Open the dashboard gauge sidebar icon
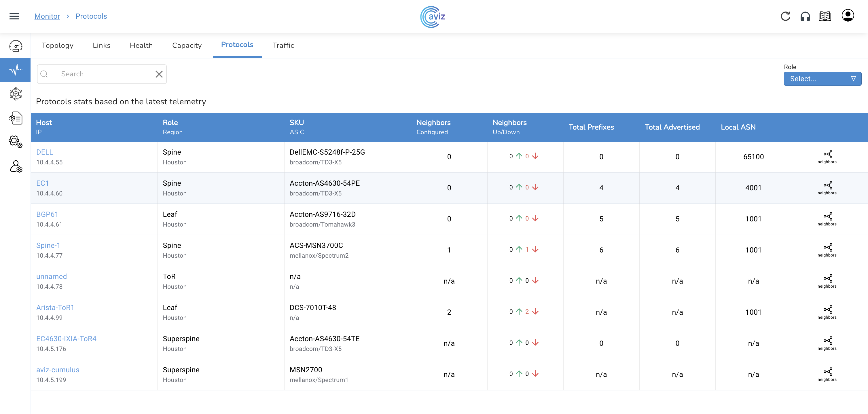868x414 pixels. [x=16, y=46]
